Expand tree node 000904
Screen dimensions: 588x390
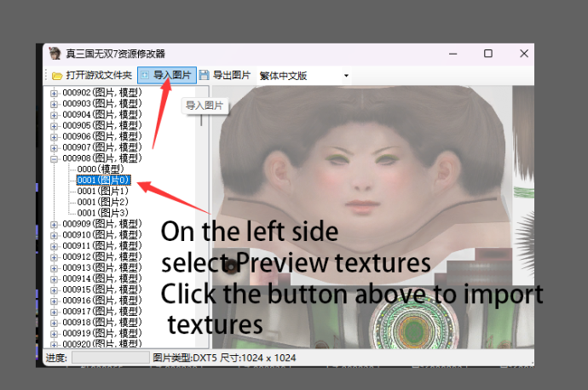pyautogui.click(x=54, y=115)
